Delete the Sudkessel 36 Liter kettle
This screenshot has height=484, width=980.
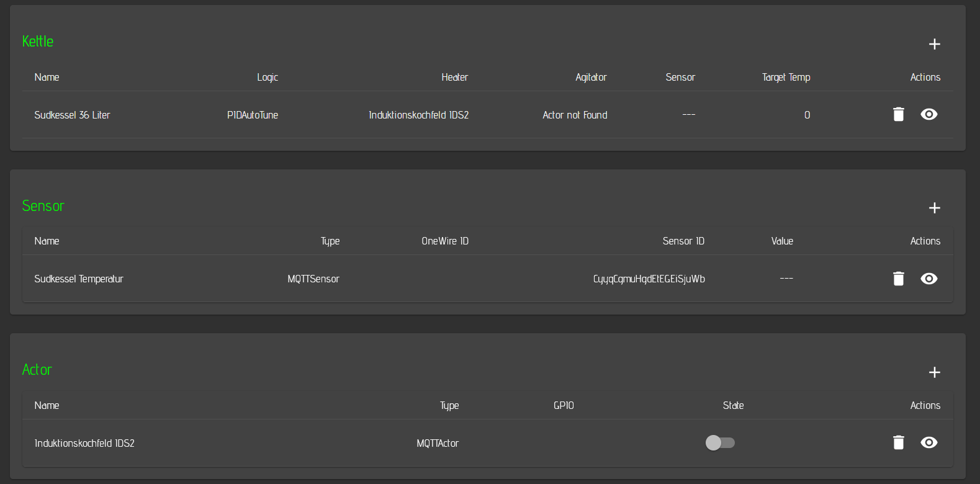pyautogui.click(x=898, y=114)
